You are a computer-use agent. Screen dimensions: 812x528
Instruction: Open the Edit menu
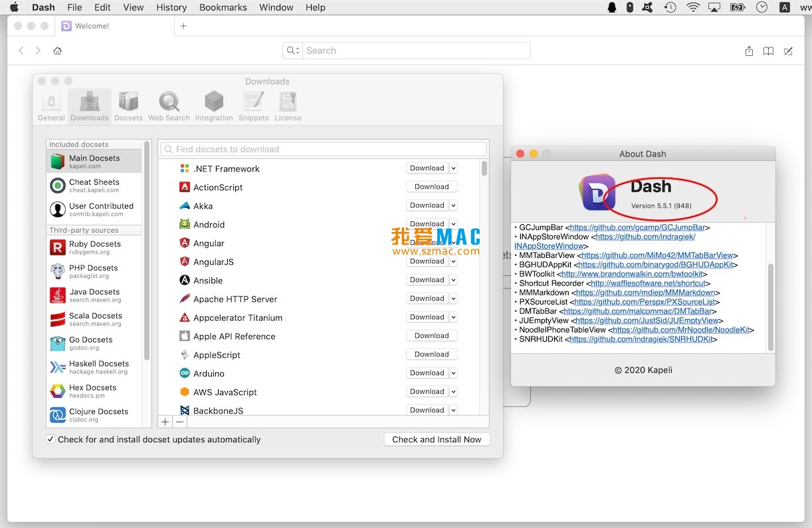click(102, 7)
